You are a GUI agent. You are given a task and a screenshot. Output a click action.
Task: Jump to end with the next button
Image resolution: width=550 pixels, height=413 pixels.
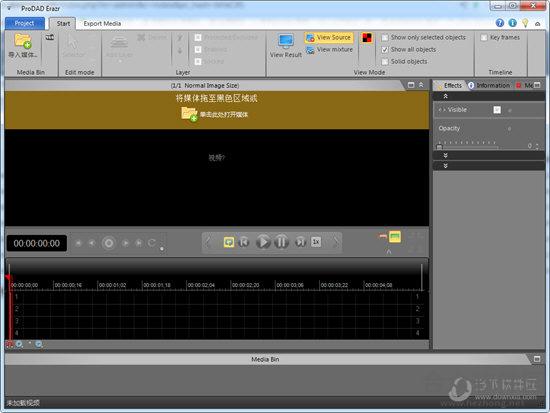(300, 242)
